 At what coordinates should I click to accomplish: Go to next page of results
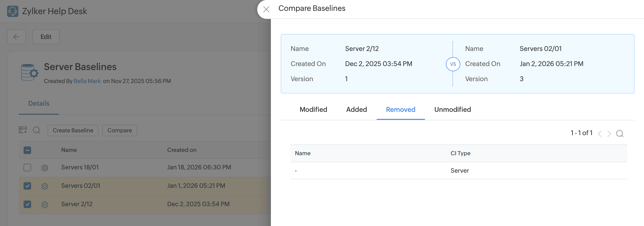[x=609, y=133]
